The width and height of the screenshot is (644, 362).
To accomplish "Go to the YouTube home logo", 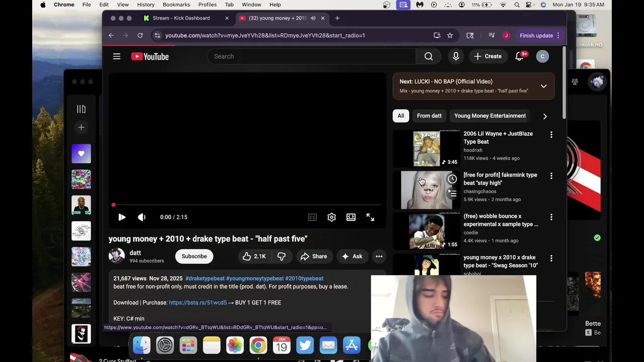I will pos(150,56).
